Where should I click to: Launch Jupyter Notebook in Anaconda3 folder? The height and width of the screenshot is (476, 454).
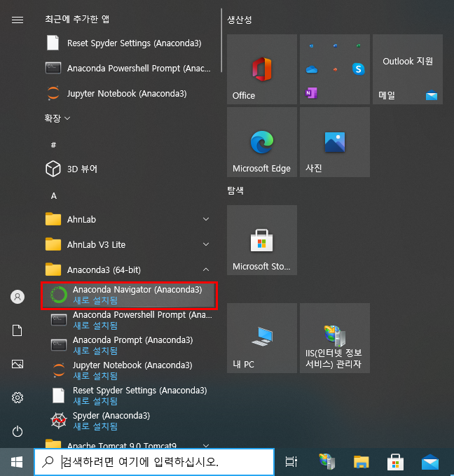128,371
